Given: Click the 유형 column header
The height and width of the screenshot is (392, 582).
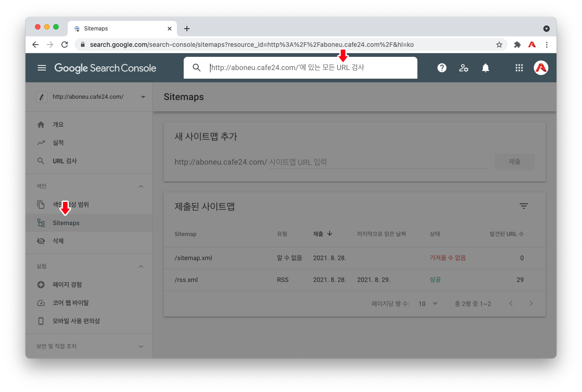Looking at the screenshot, I should coord(282,234).
